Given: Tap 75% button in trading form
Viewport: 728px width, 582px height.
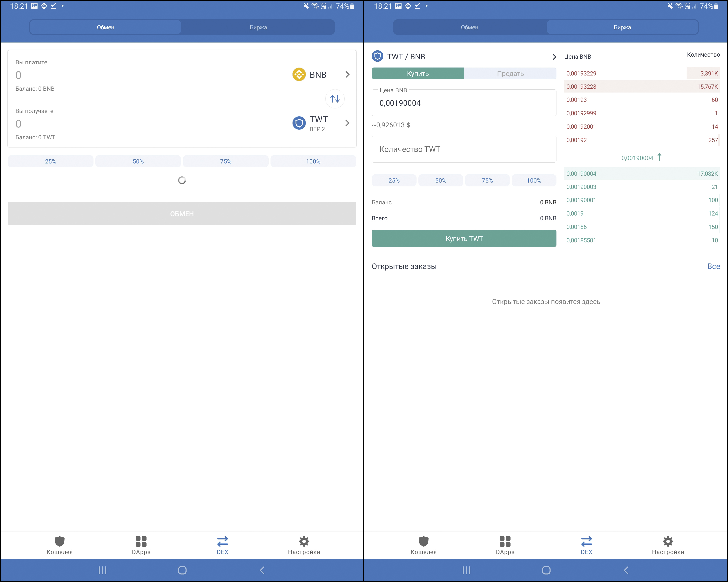Looking at the screenshot, I should click(x=487, y=181).
